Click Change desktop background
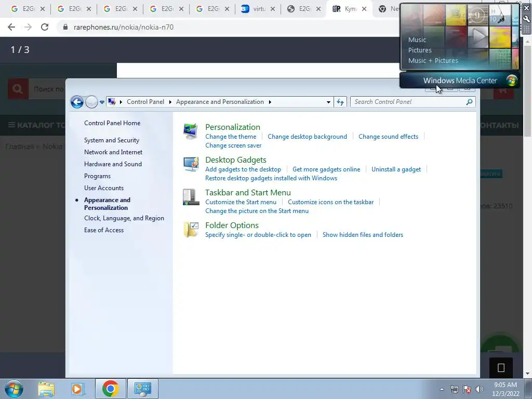The height and width of the screenshot is (399, 532). pos(308,137)
